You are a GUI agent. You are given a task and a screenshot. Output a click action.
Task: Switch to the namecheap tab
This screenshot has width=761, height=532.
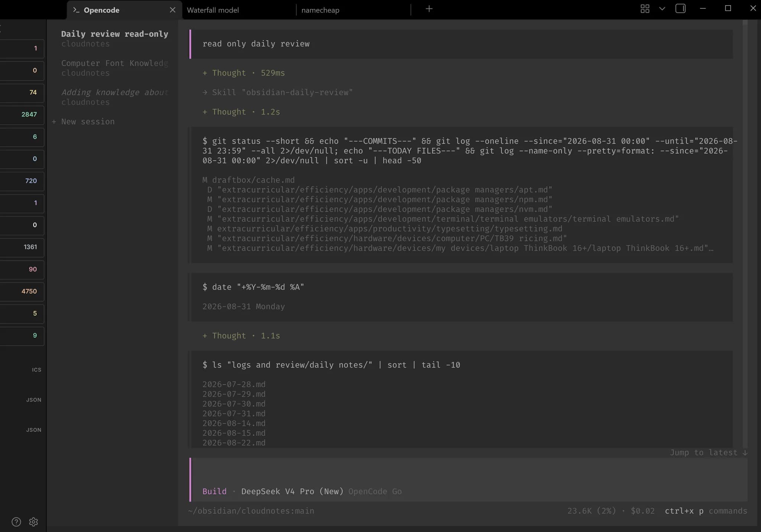tap(320, 10)
